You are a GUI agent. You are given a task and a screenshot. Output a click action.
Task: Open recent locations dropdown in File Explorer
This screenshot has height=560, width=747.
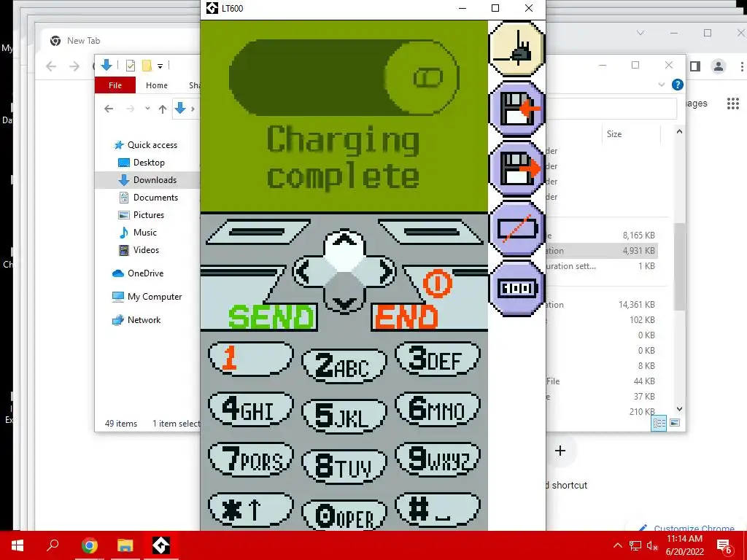[x=147, y=109]
